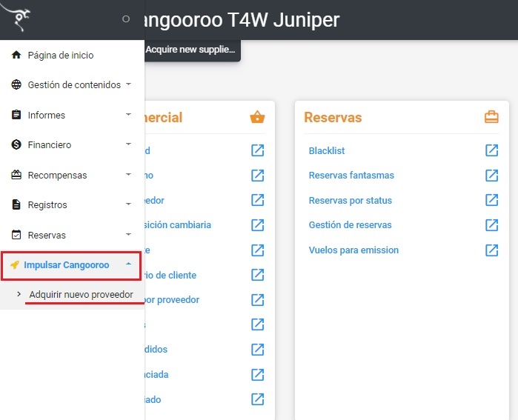Screen dimensions: 518x420
Task: Expand the Financiero dropdown arrow
Action: tap(128, 144)
